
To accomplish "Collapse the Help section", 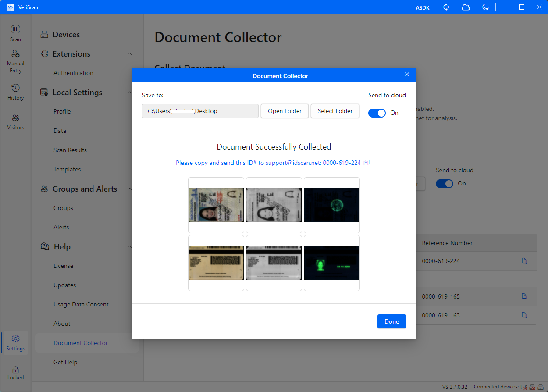I will [130, 247].
